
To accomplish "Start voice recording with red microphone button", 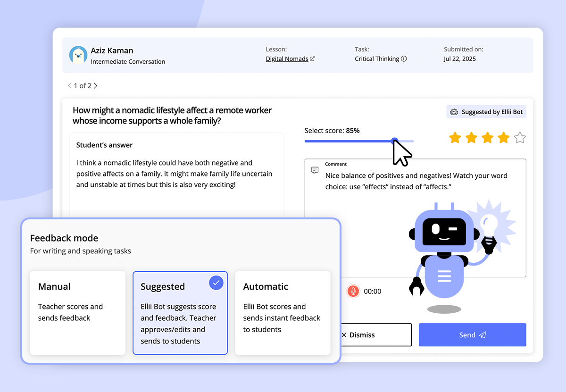I will click(353, 292).
